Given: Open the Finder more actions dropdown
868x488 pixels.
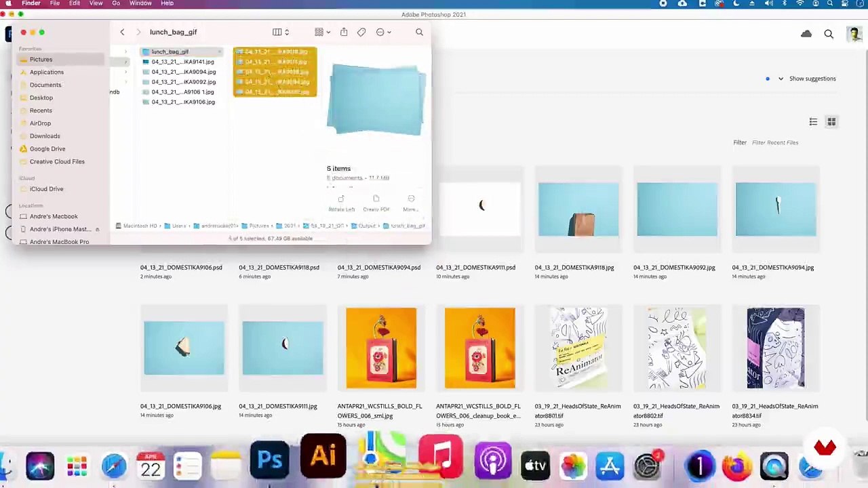Looking at the screenshot, I should tap(384, 32).
